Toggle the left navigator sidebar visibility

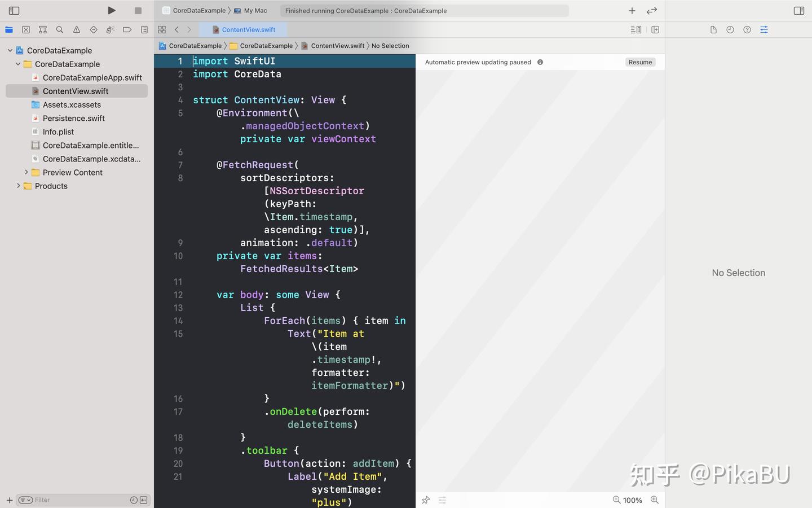point(15,10)
